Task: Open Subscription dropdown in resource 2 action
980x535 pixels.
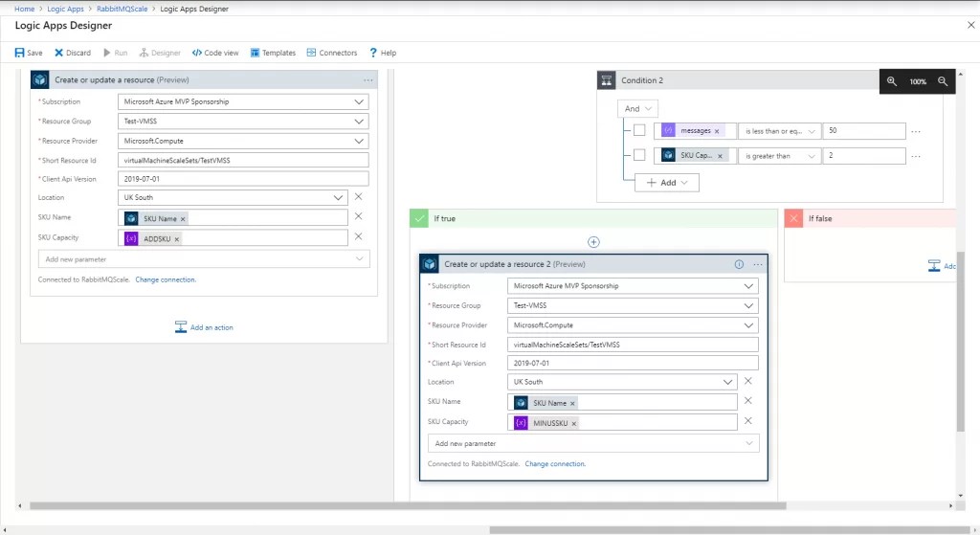Action: [633, 285]
